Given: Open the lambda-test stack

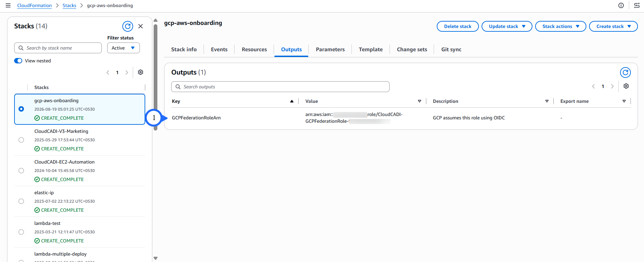Looking at the screenshot, I should pyautogui.click(x=48, y=223).
